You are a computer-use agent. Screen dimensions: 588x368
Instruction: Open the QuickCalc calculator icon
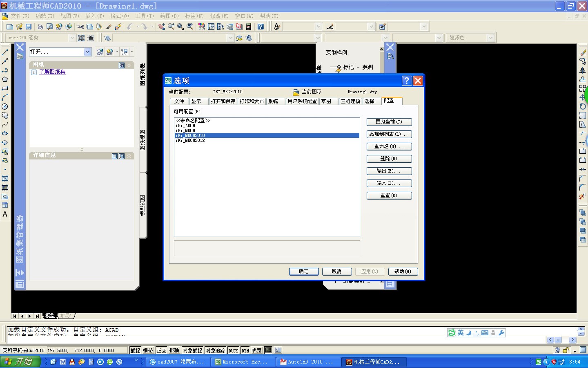tap(249, 27)
